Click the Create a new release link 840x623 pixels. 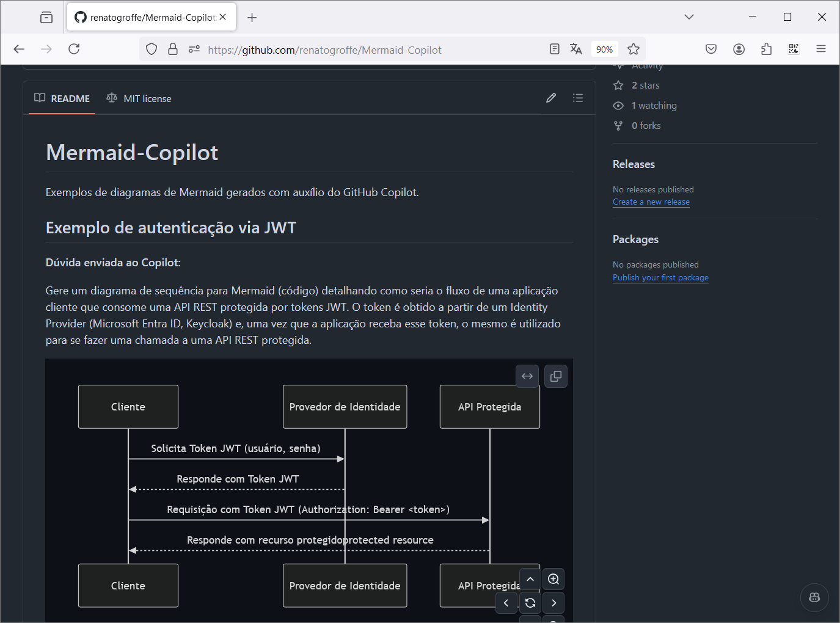coord(651,202)
